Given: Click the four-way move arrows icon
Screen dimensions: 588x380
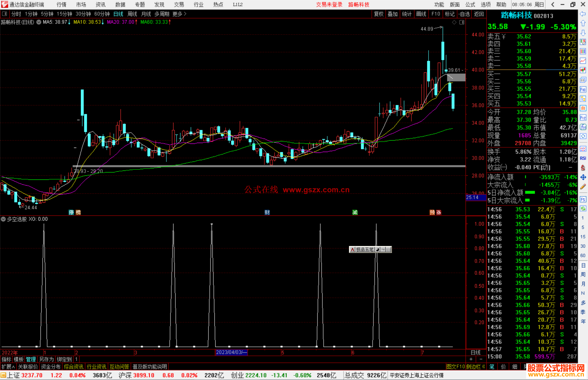Looking at the screenshot, I should tap(583, 177).
